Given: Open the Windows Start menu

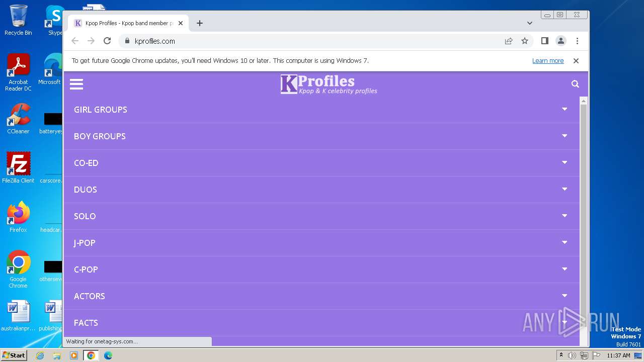Looking at the screenshot, I should [14, 355].
